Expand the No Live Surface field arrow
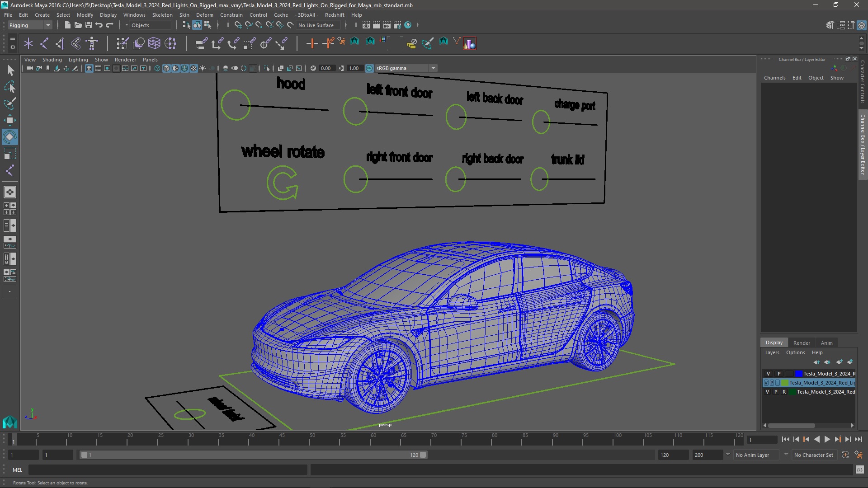Screen dimensions: 868x488 tap(346, 25)
